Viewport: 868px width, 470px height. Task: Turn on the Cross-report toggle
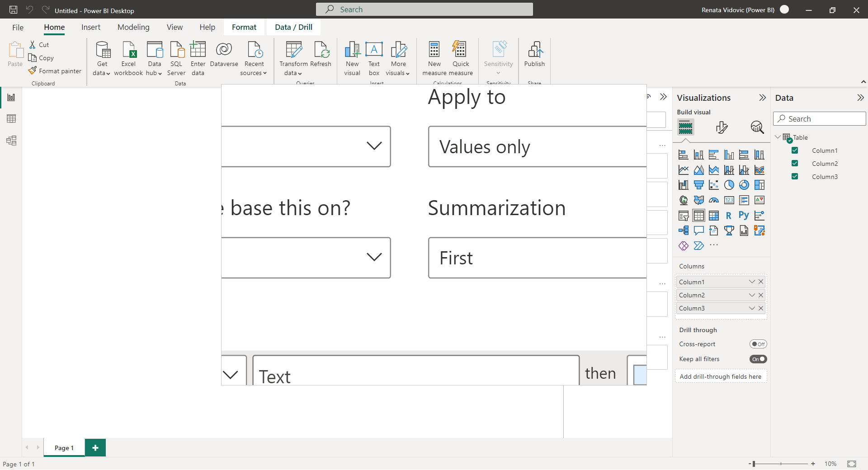pyautogui.click(x=758, y=344)
